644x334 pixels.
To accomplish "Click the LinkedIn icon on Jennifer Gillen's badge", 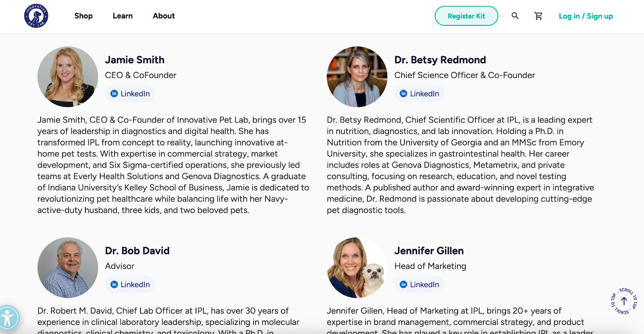I will (x=403, y=284).
